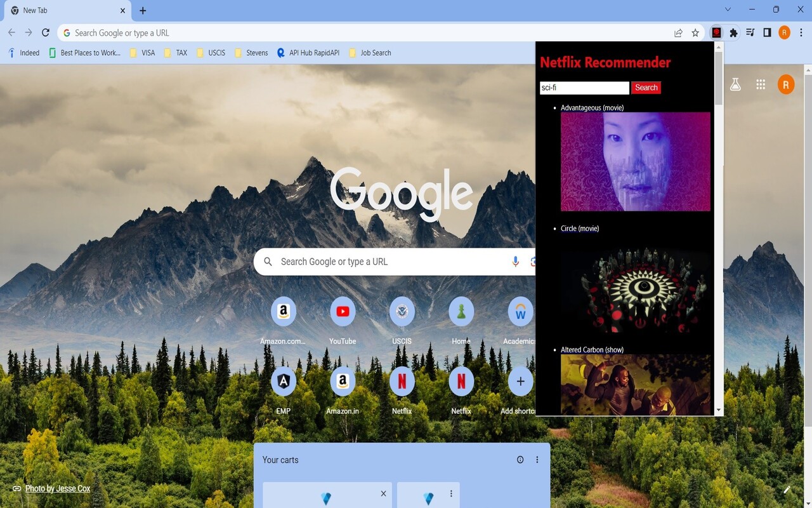Open the Your carts overflow menu
The height and width of the screenshot is (508, 812).
[537, 459]
